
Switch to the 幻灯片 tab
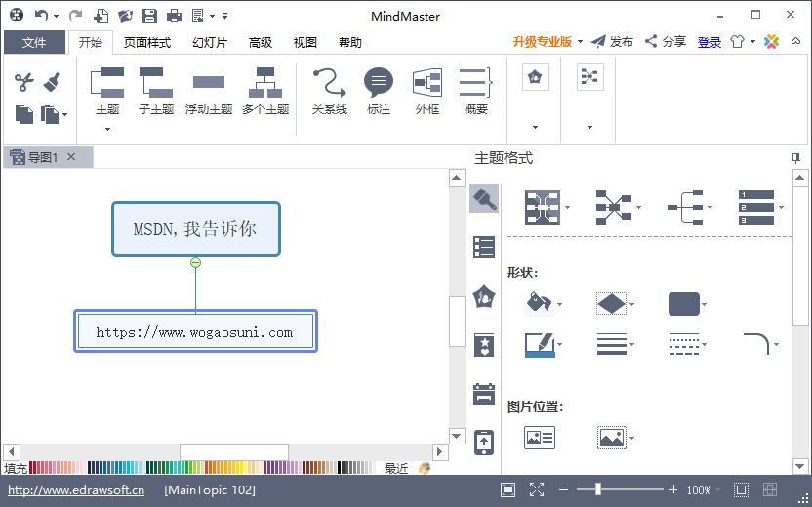[210, 43]
